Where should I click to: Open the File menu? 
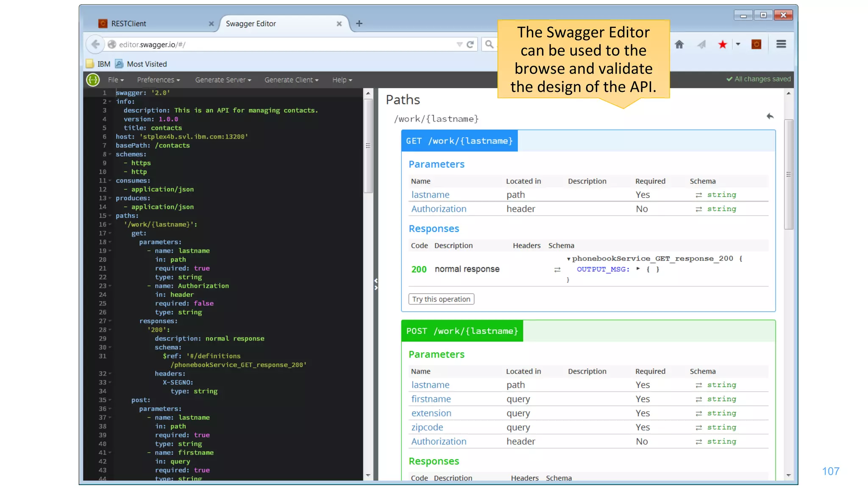pyautogui.click(x=116, y=80)
